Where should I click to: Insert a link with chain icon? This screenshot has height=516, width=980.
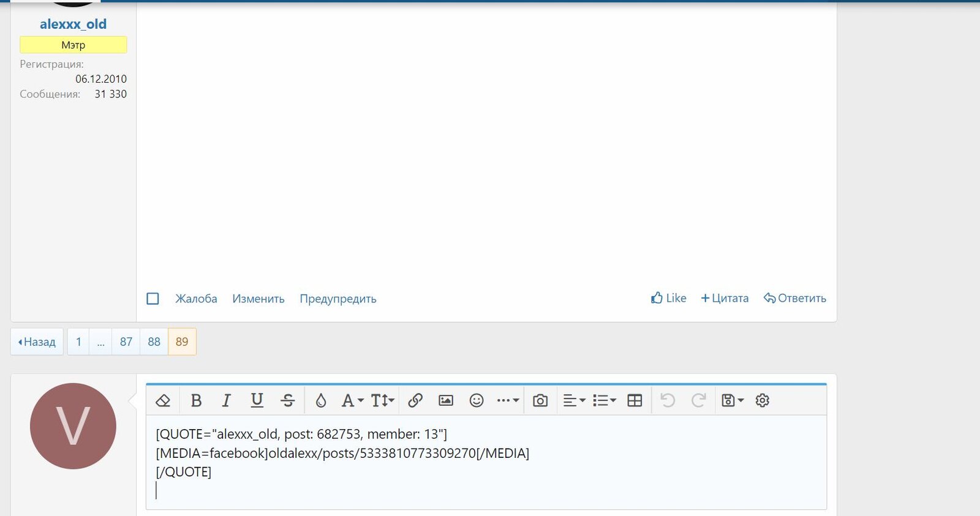pyautogui.click(x=415, y=400)
